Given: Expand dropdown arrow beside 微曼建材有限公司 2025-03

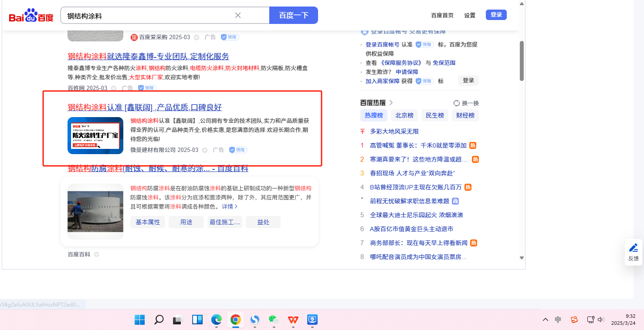Looking at the screenshot, I should tap(205, 150).
